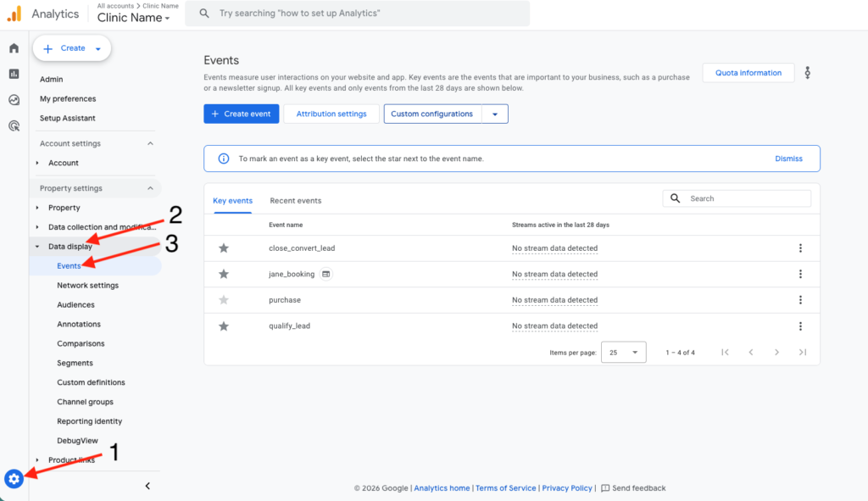This screenshot has height=501, width=868.
Task: Select Audiences in the sidebar
Action: tap(75, 305)
